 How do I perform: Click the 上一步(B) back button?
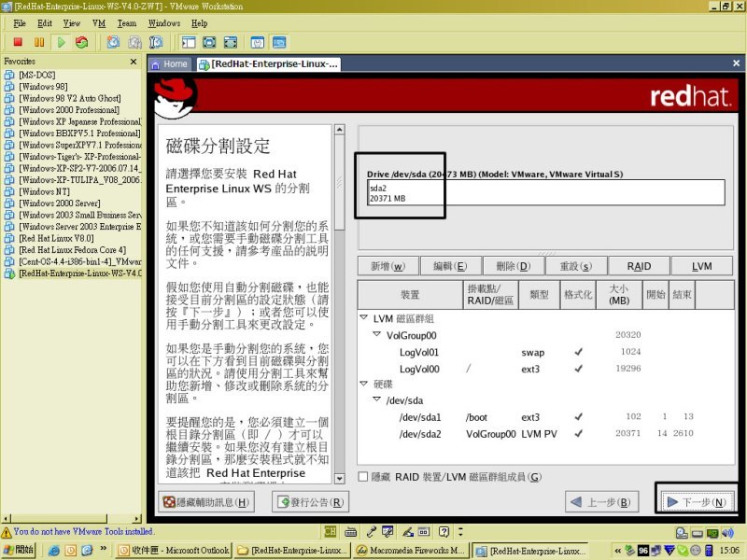(601, 502)
